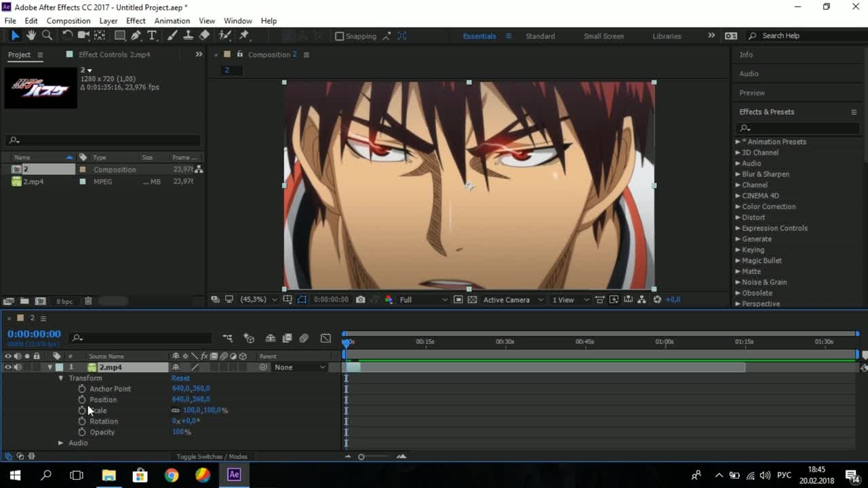Click the delete trash icon in Project panel
Screen dimensions: 868x488
[88, 301]
